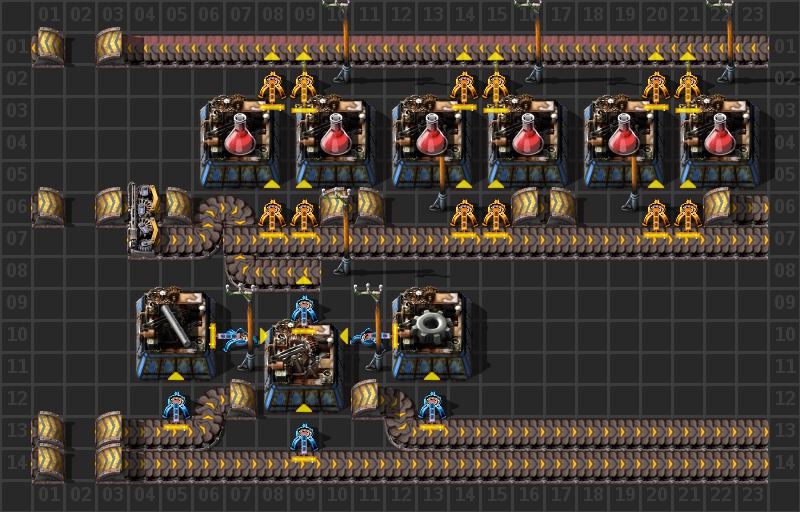Choose yellow inserter at column 20, row 06
Screen dimensions: 800x512
point(656,218)
